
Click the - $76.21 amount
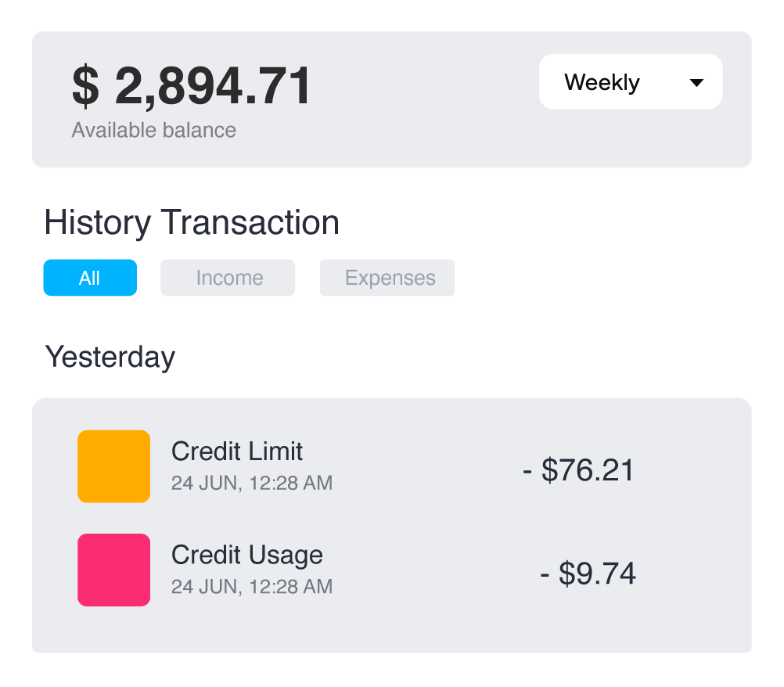[578, 470]
